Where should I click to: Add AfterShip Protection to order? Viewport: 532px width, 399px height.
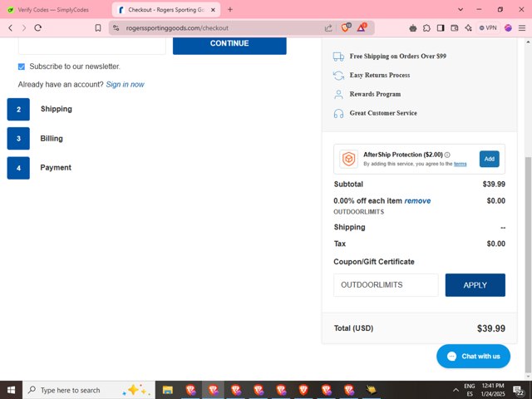[490, 159]
